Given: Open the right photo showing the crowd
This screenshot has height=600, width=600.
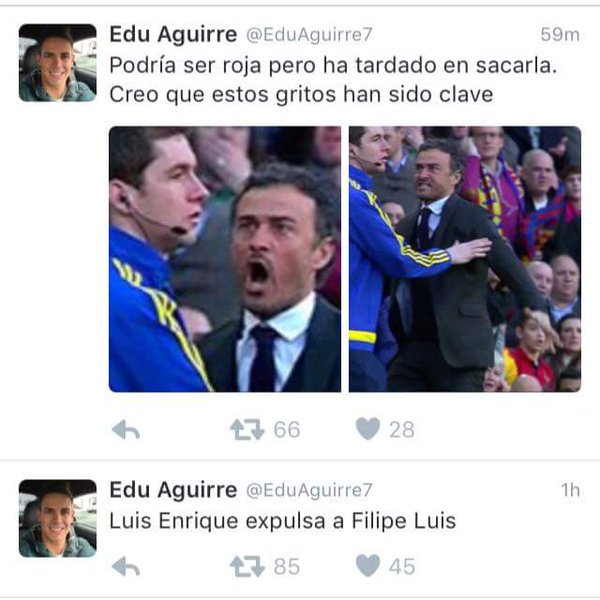Looking at the screenshot, I should point(465,259).
